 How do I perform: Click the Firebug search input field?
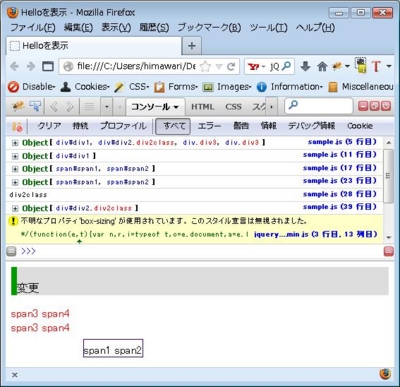coord(318,106)
